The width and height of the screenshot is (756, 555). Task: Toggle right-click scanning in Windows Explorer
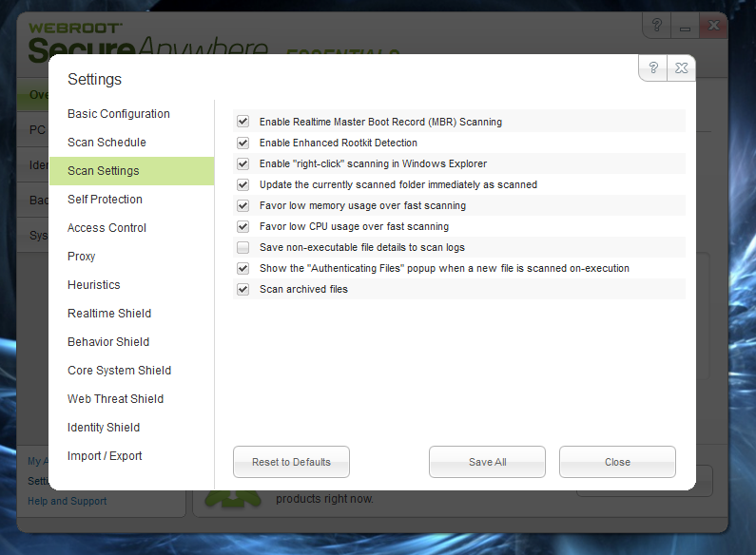[243, 163]
